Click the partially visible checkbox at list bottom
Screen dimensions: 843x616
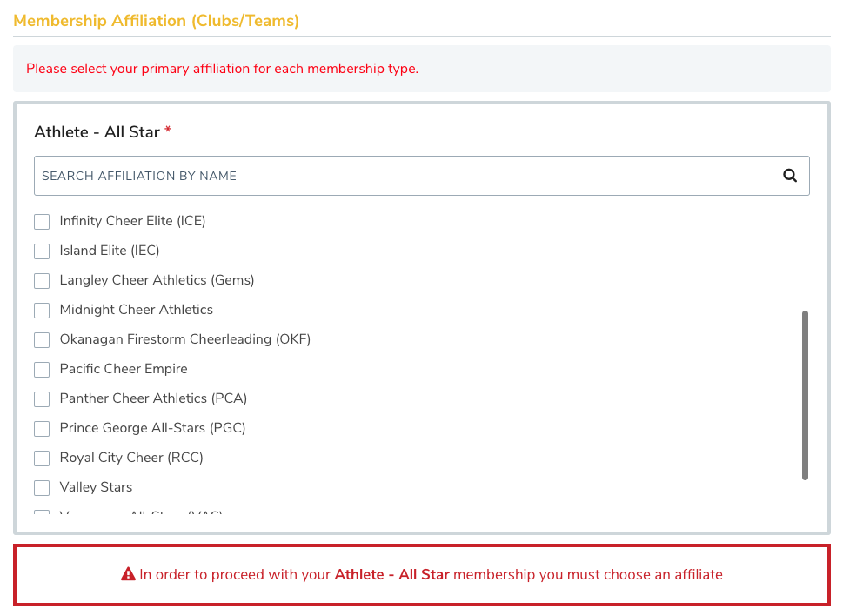click(x=42, y=512)
